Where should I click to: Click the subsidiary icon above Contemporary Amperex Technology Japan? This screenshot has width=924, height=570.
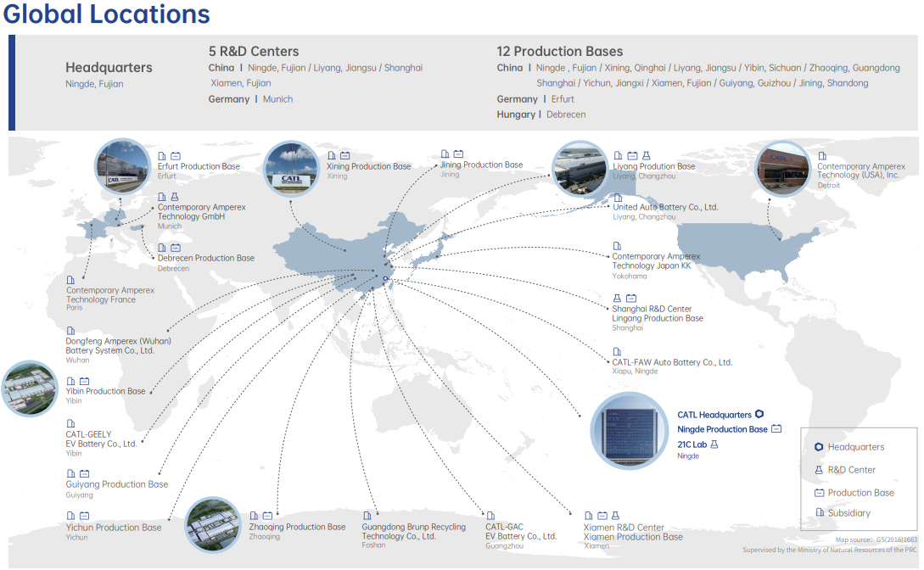[x=617, y=246]
